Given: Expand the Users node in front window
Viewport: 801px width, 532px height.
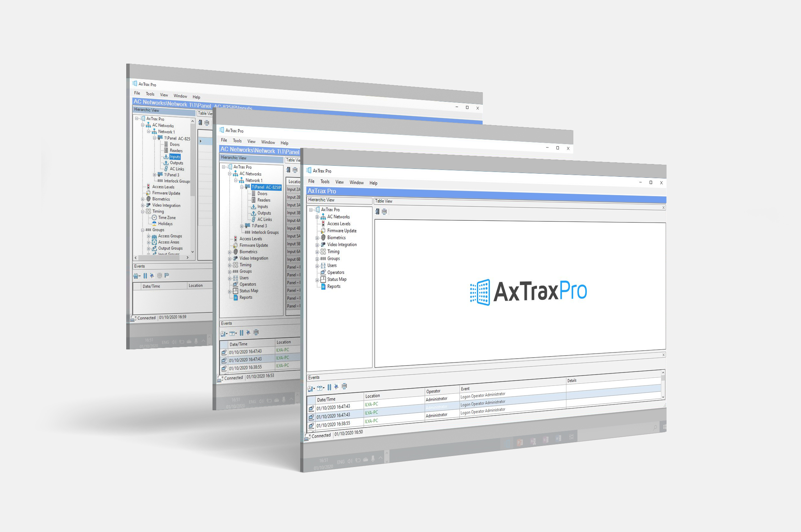Looking at the screenshot, I should coord(317,266).
